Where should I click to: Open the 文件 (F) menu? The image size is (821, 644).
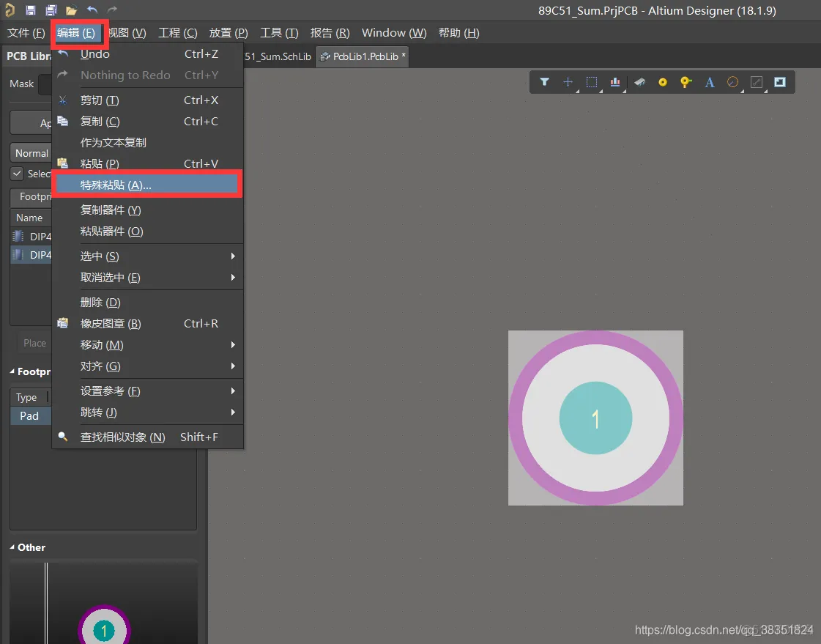click(26, 32)
